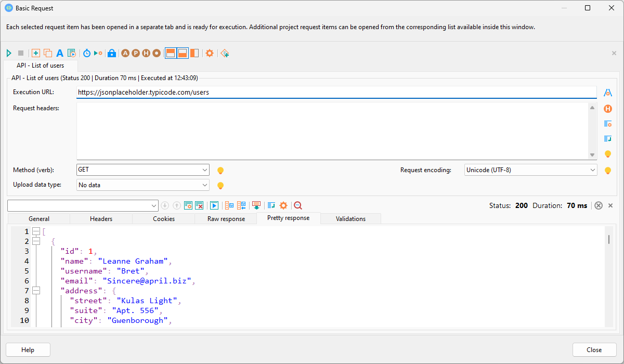Open the Validations tab
This screenshot has height=364, width=624.
coord(351,219)
